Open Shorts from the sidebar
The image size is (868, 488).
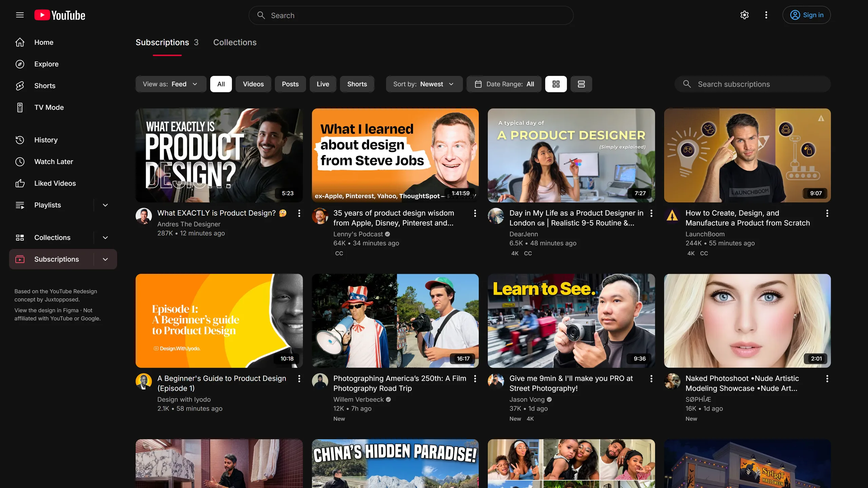click(45, 86)
